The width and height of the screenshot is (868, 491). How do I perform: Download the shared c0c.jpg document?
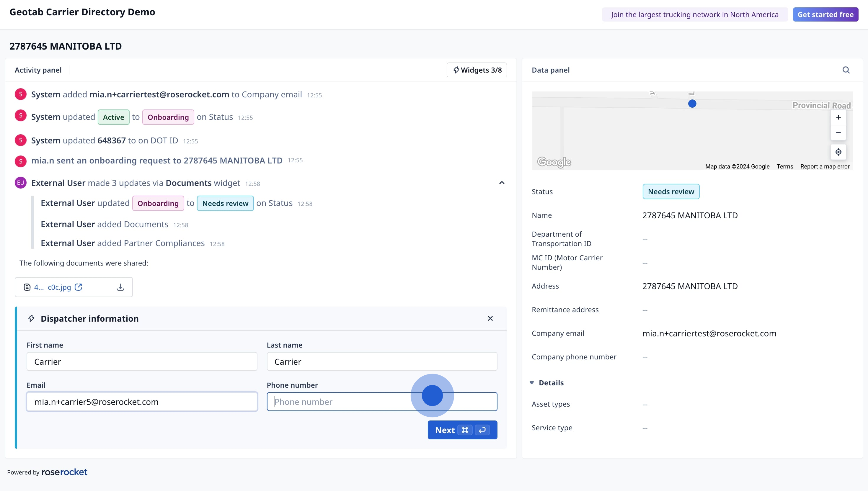coord(120,287)
